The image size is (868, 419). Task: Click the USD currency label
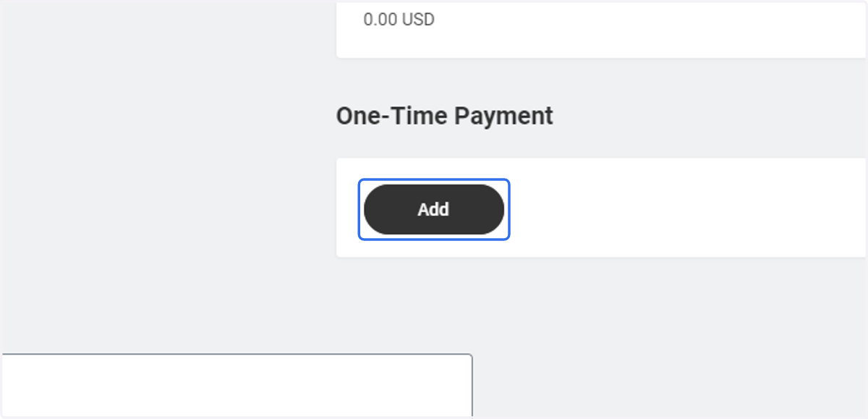tap(418, 20)
